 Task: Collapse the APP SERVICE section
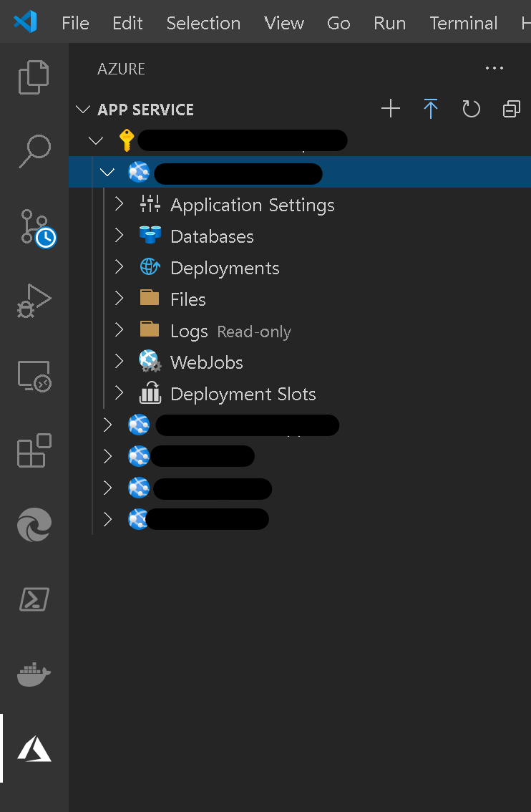[83, 110]
